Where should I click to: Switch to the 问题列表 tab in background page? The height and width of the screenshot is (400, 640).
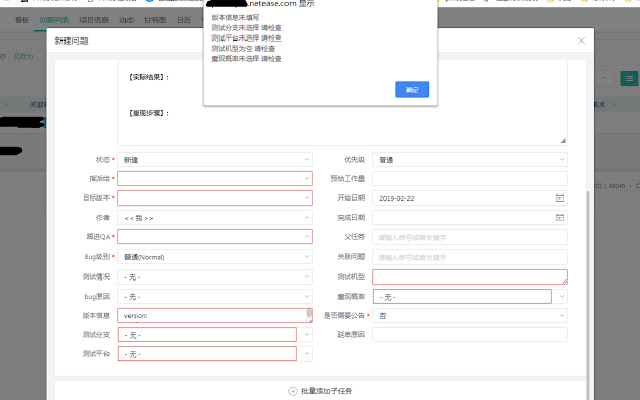tap(54, 20)
